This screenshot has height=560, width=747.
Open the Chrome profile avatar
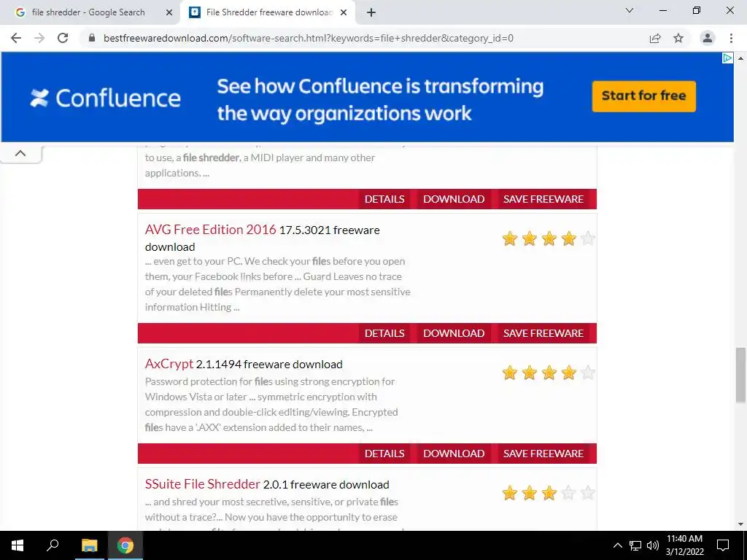point(708,38)
